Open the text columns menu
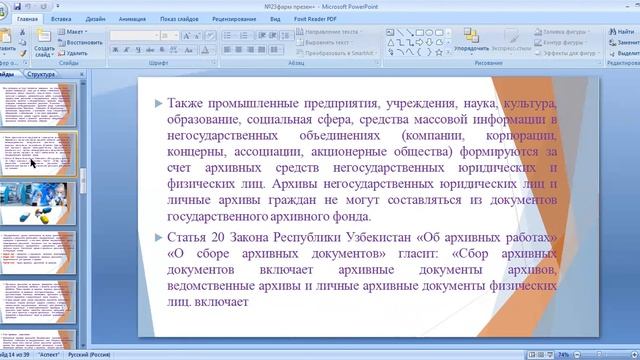This screenshot has height=360, width=640. 276,50
